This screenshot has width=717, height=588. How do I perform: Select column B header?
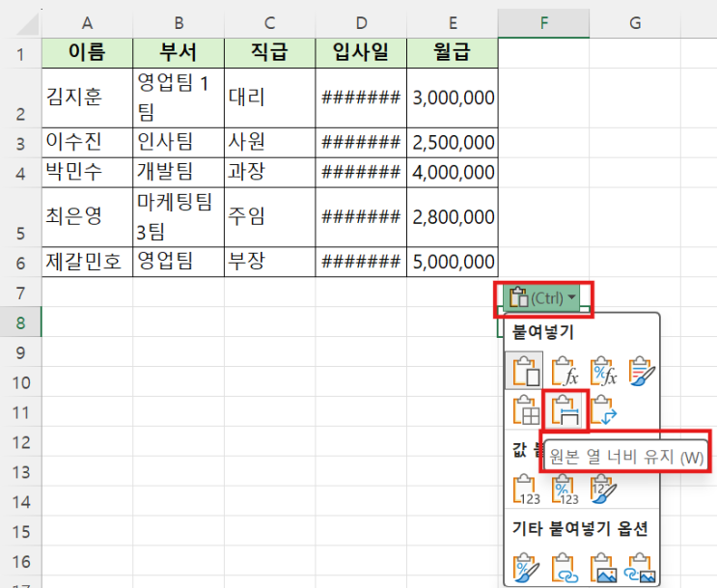pos(179,23)
